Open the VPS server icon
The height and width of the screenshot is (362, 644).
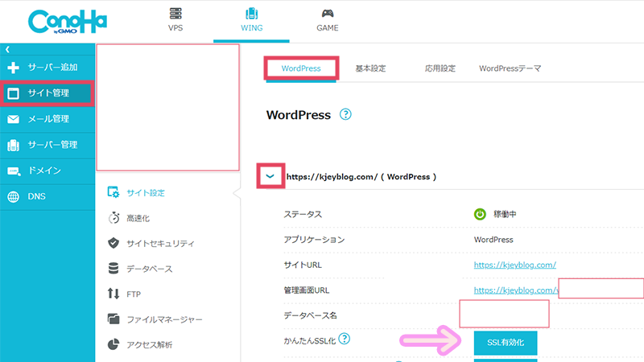175,14
